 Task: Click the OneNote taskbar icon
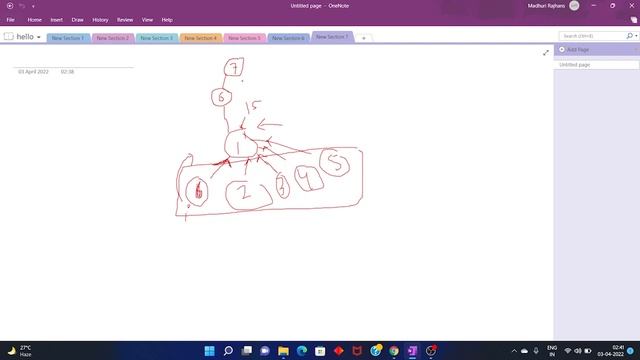coord(412,351)
